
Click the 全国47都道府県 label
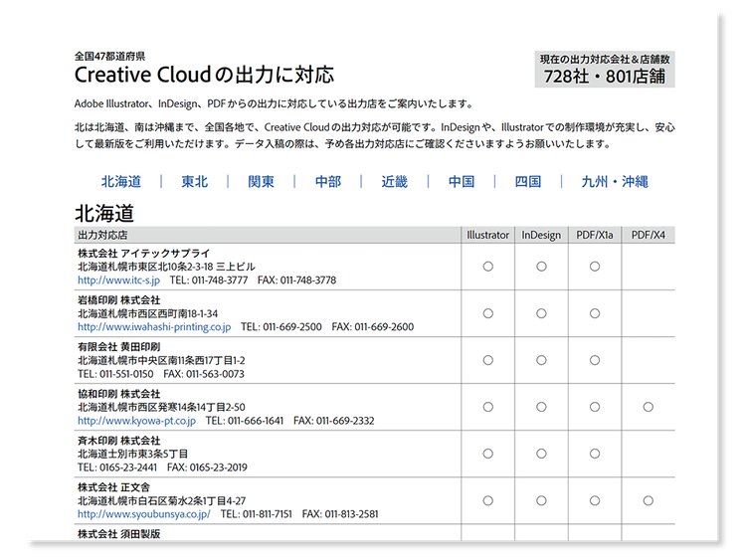(x=109, y=56)
